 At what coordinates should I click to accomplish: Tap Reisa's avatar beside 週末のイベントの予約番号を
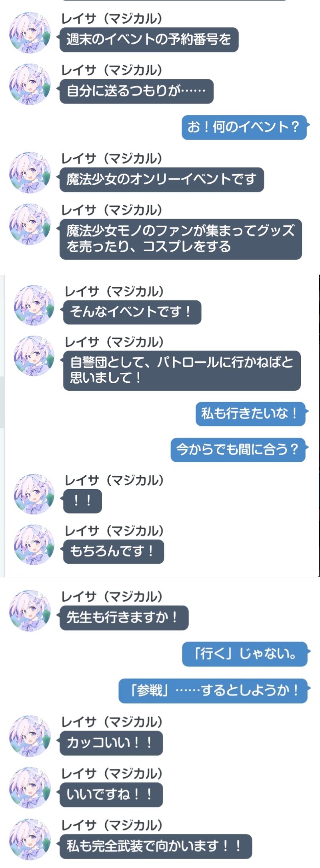30,33
